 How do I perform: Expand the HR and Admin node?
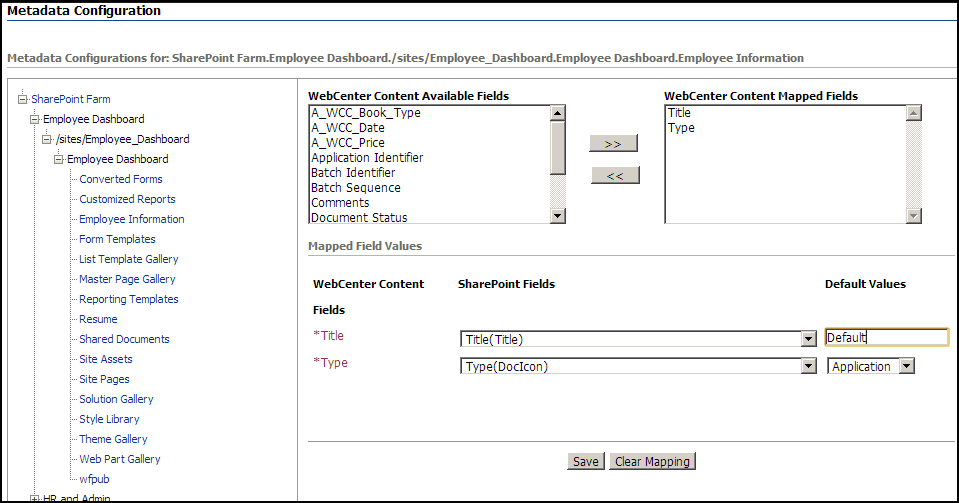click(x=35, y=499)
